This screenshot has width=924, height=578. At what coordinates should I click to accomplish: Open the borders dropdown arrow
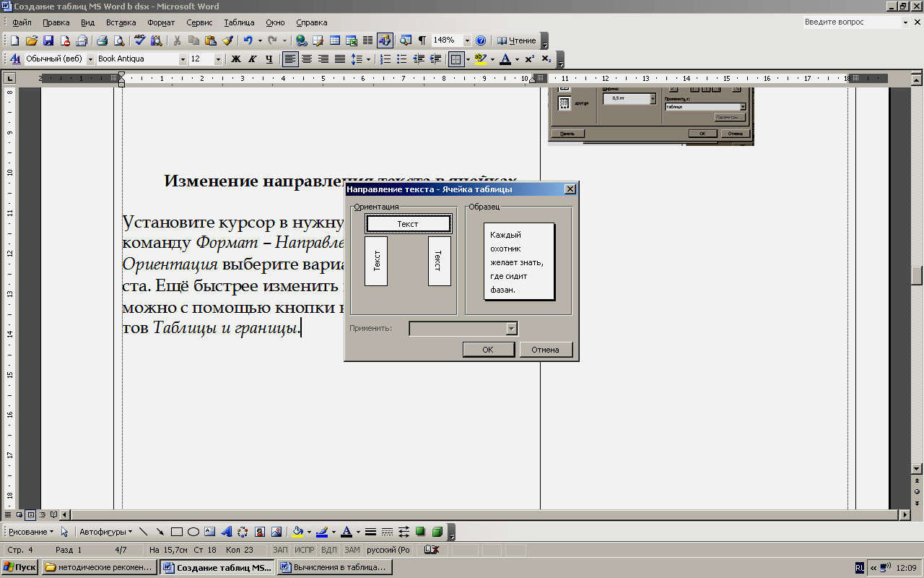pyautogui.click(x=468, y=59)
